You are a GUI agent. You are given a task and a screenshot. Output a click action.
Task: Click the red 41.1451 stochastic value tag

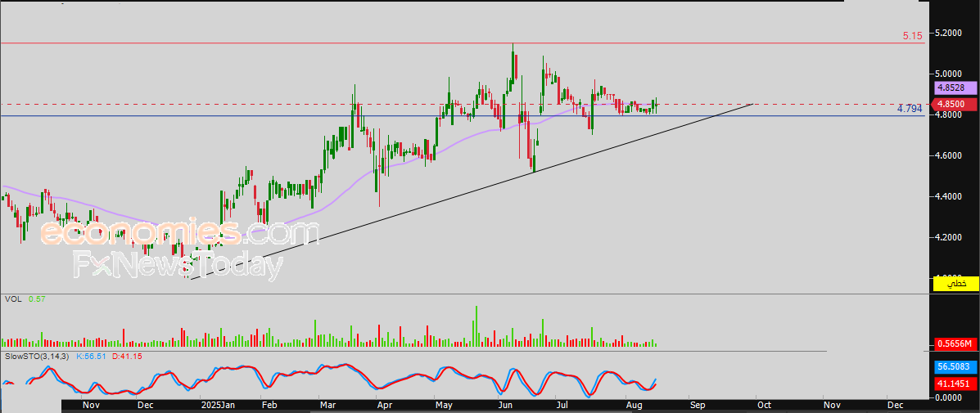(955, 383)
